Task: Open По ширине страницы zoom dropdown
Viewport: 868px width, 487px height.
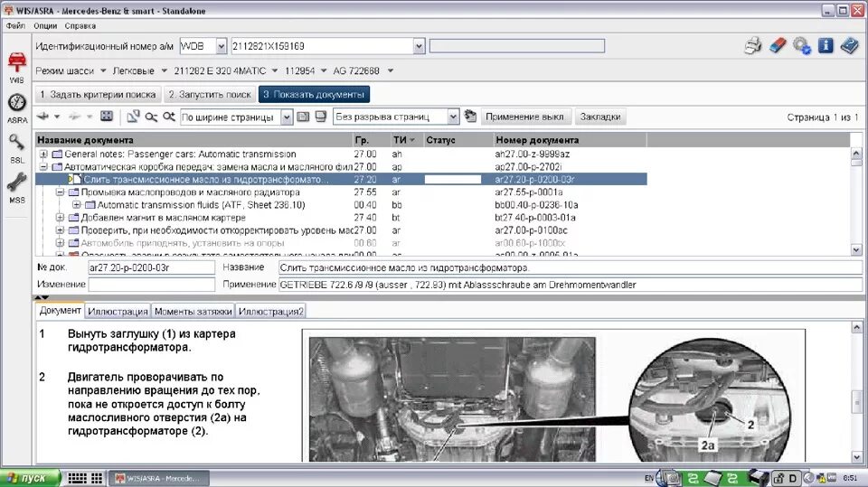Action: (287, 117)
